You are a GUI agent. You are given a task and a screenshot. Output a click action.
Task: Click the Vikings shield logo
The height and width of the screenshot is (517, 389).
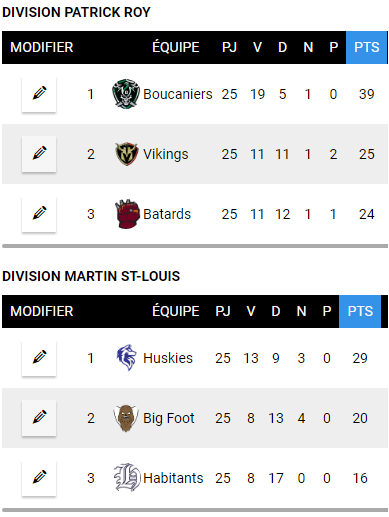[x=126, y=154]
